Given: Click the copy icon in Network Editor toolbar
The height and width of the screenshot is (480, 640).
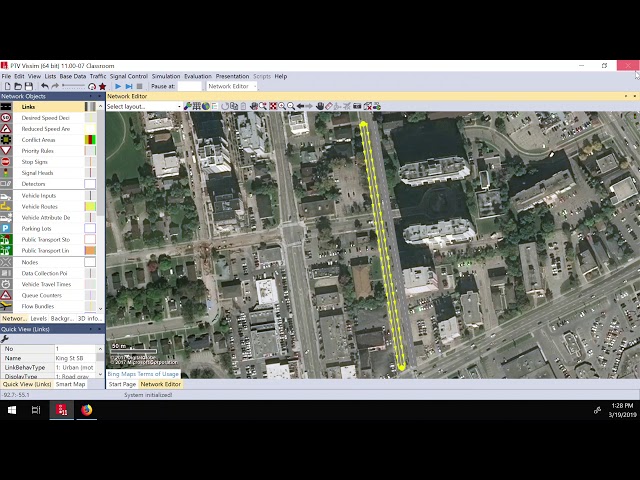Looking at the screenshot, I should (234, 106).
